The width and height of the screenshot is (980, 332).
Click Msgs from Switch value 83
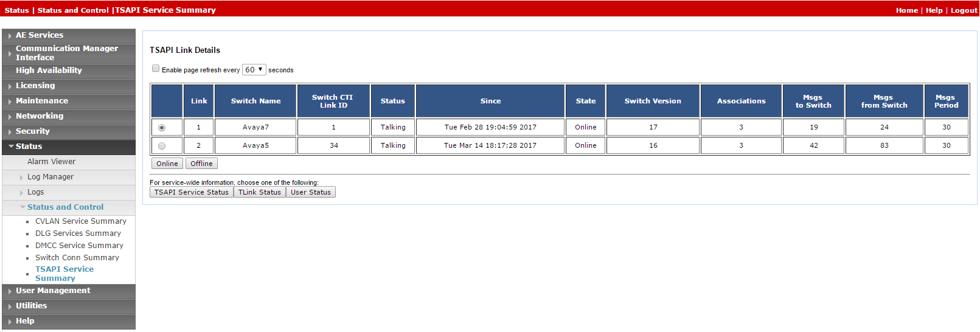(x=884, y=145)
